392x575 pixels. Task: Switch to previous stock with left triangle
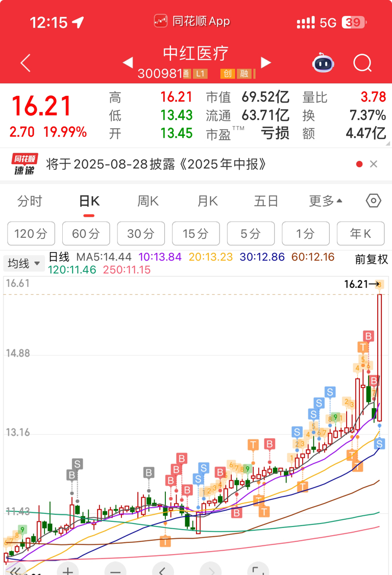128,62
